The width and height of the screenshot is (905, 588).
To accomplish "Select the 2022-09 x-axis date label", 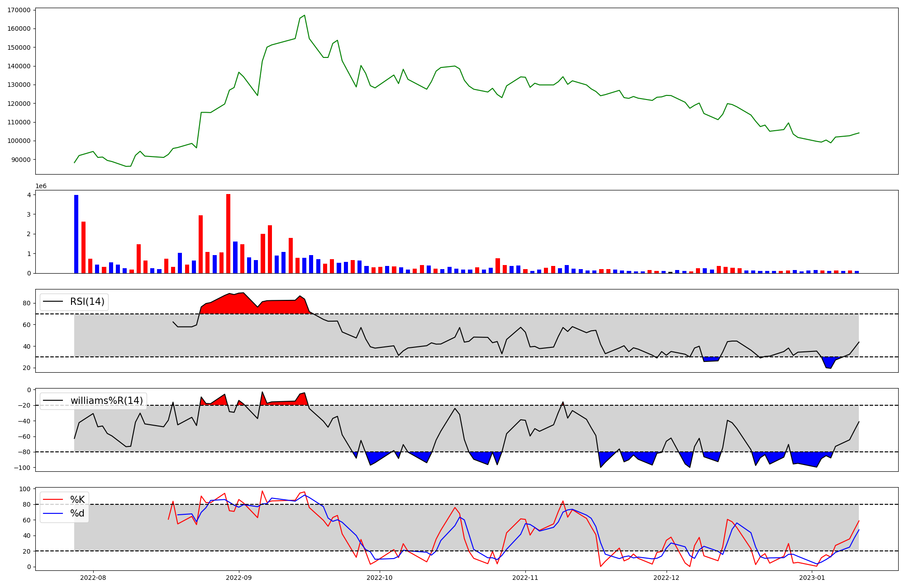I will (x=238, y=578).
